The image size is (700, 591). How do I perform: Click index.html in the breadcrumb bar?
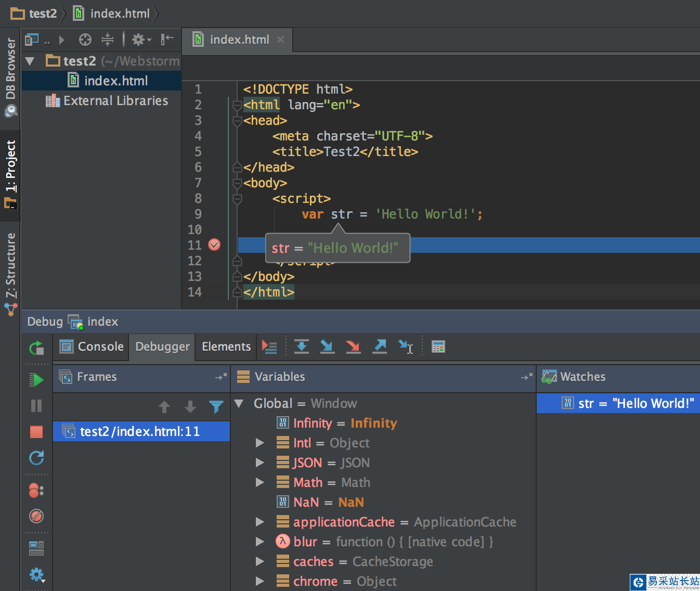(x=112, y=14)
